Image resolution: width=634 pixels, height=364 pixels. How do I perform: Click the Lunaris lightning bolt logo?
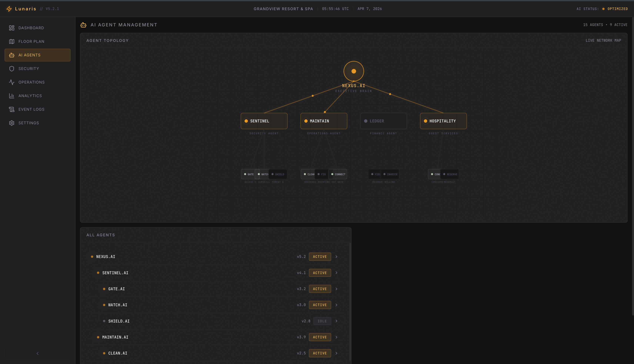pos(9,9)
